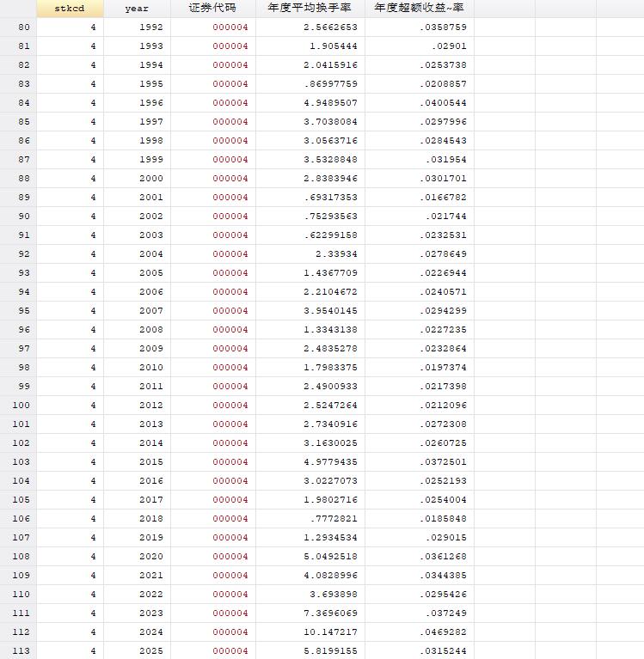Select row number 80
644x659 pixels.
coord(18,27)
